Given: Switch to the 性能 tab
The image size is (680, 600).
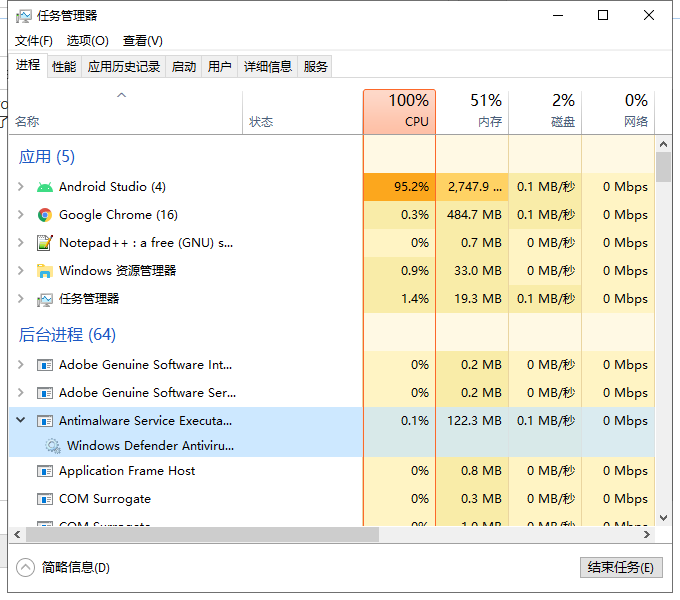Looking at the screenshot, I should coord(64,67).
